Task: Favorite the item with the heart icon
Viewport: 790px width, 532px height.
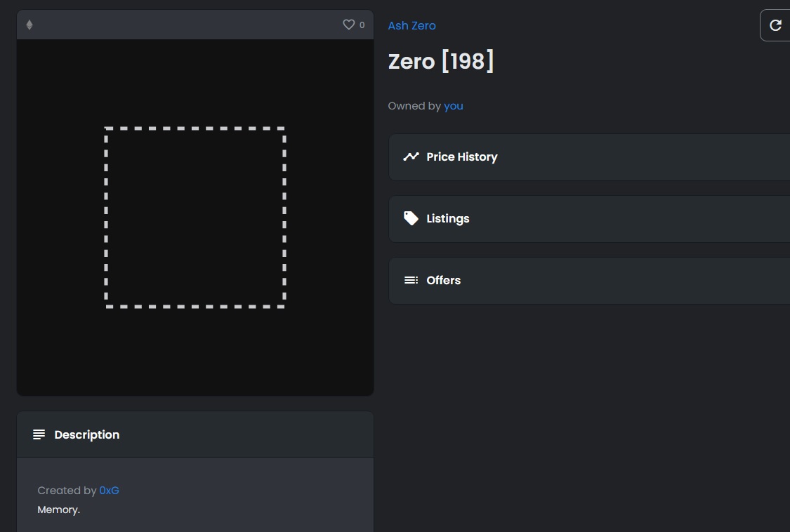Action: tap(348, 25)
